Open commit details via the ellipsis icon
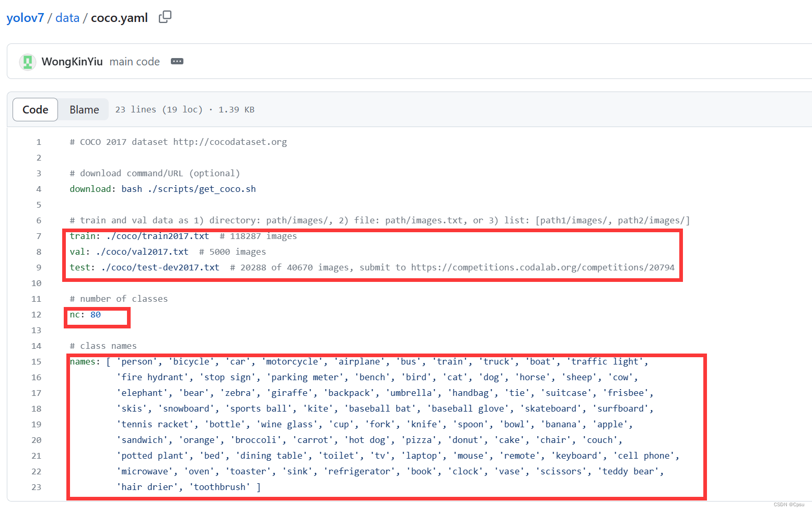 coord(177,61)
